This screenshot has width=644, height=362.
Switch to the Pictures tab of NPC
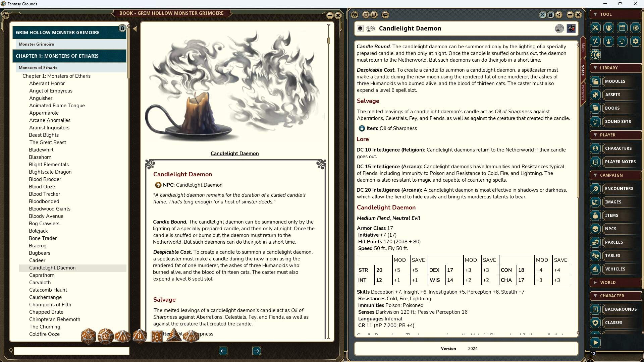(583, 92)
